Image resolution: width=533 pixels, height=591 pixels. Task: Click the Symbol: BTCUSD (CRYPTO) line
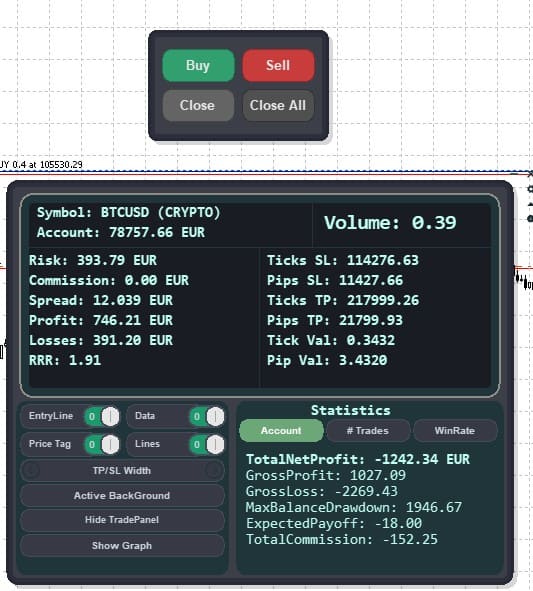point(129,213)
